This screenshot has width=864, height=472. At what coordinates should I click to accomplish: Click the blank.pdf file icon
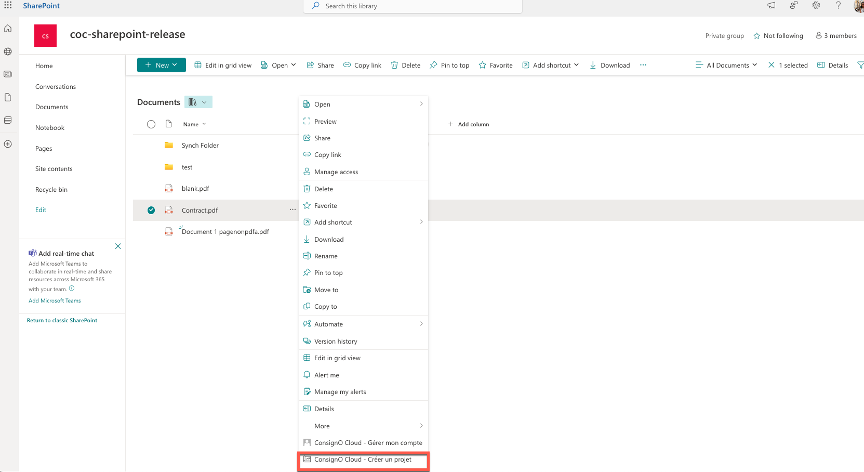tap(169, 188)
